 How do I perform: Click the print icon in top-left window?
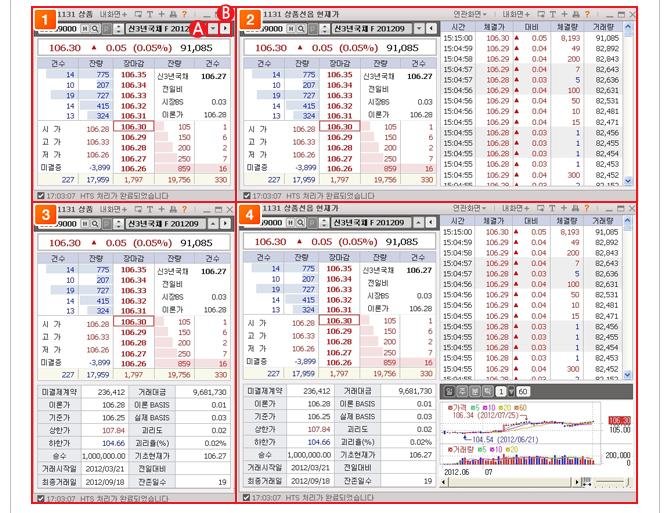tap(173, 15)
